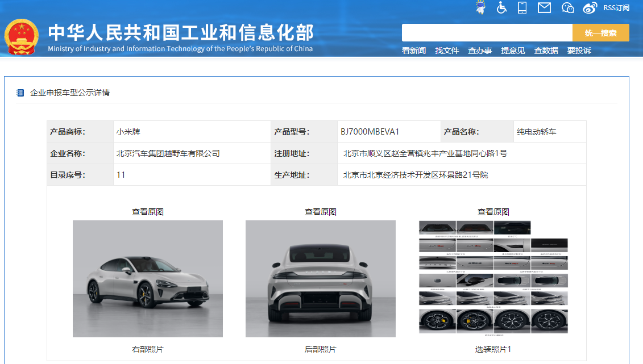Open the RSS订阅 link
The height and width of the screenshot is (364, 643).
[616, 7]
